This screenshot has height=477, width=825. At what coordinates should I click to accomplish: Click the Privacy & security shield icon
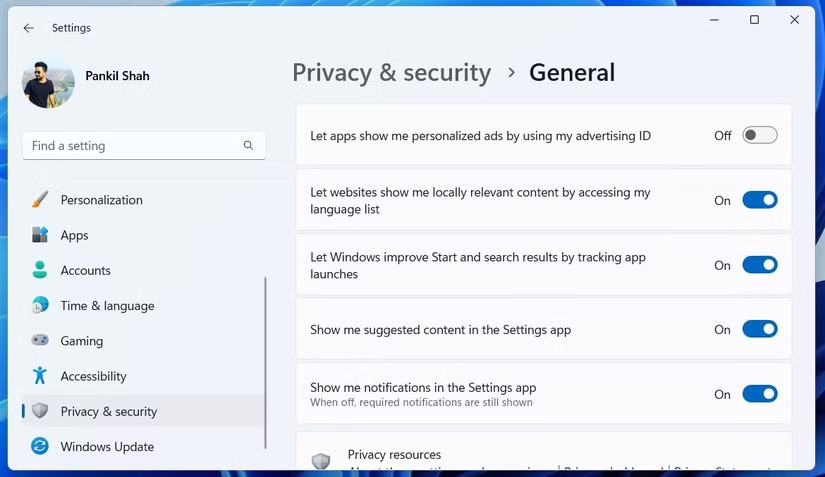coord(40,411)
